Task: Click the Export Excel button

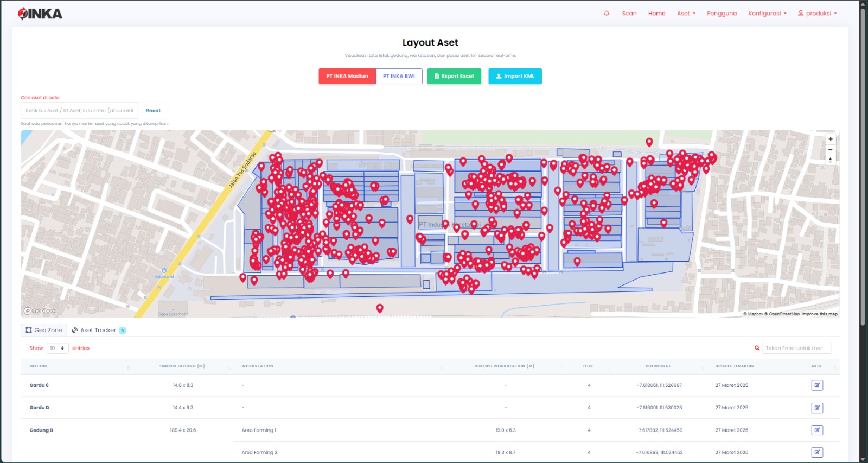Action: (454, 77)
